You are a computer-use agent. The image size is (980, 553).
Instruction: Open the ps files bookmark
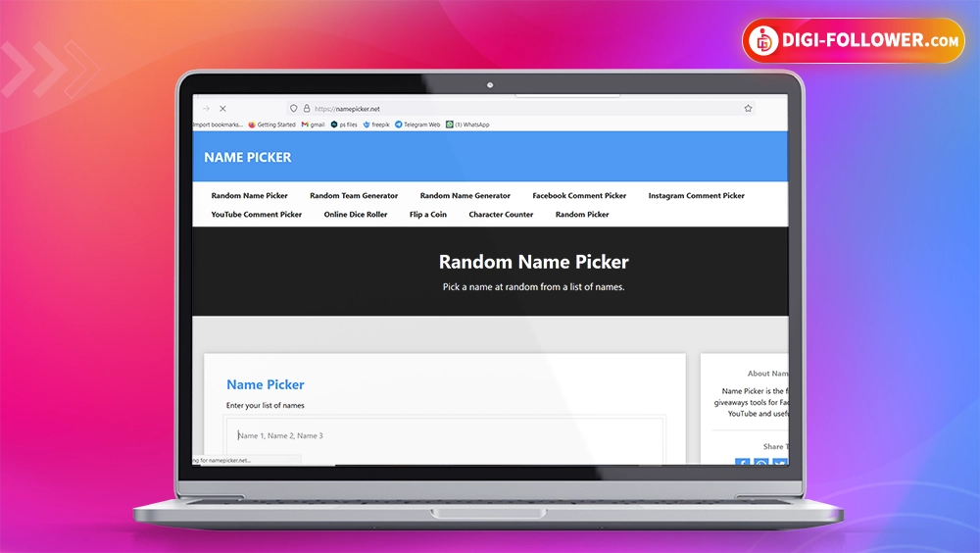click(x=344, y=125)
